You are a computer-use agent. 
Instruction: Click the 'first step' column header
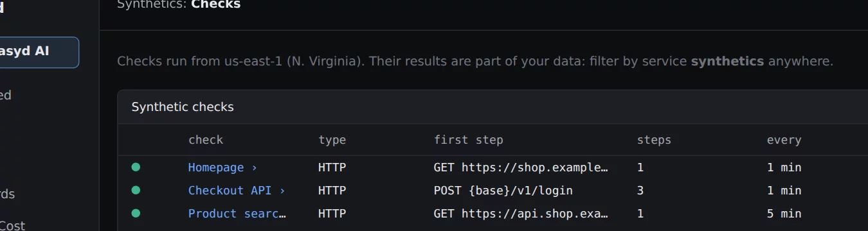469,140
